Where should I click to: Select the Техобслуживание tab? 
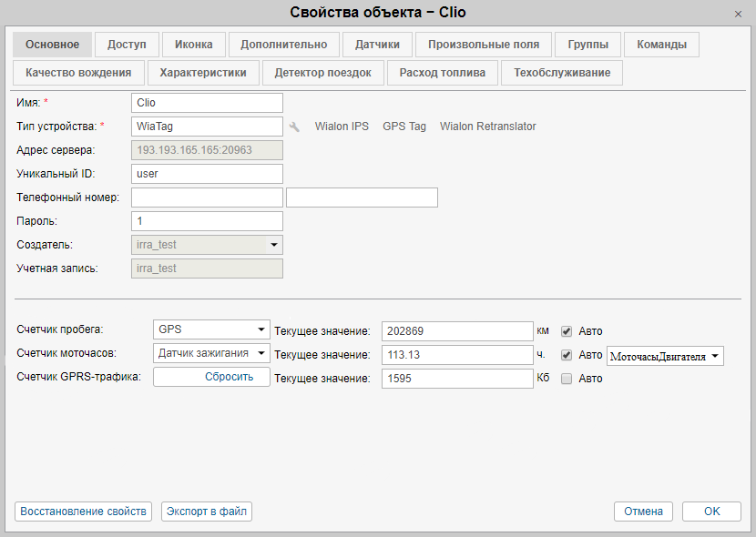562,73
